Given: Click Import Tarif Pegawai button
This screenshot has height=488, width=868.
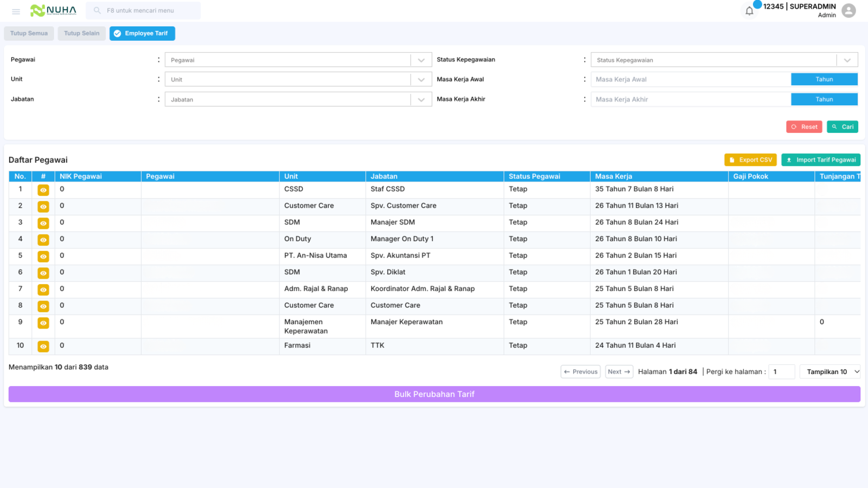Looking at the screenshot, I should click(x=821, y=160).
